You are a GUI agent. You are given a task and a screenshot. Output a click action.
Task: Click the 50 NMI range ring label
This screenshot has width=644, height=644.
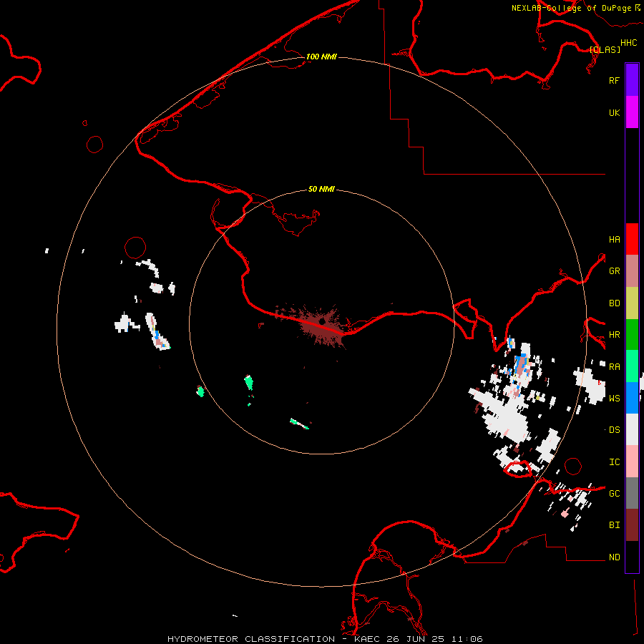coord(321,189)
